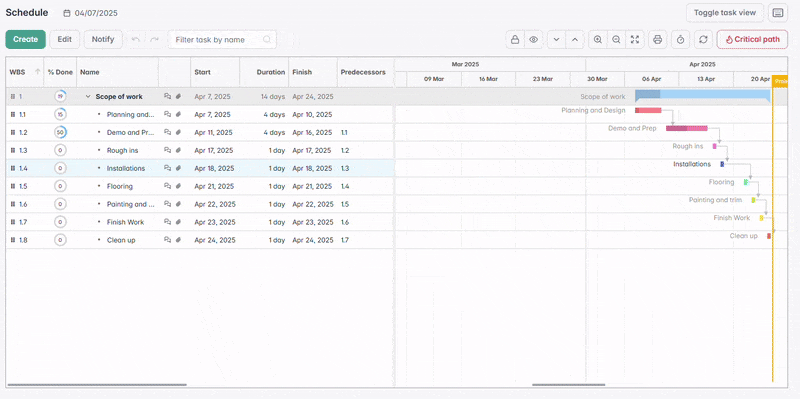800x399 pixels.
Task: Toggle the Critical path button
Action: pyautogui.click(x=752, y=39)
